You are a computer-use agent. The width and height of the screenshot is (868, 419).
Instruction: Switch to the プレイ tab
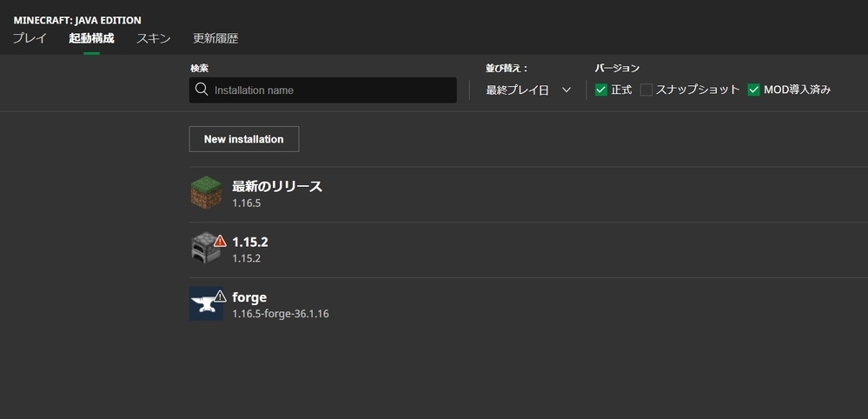click(x=30, y=39)
